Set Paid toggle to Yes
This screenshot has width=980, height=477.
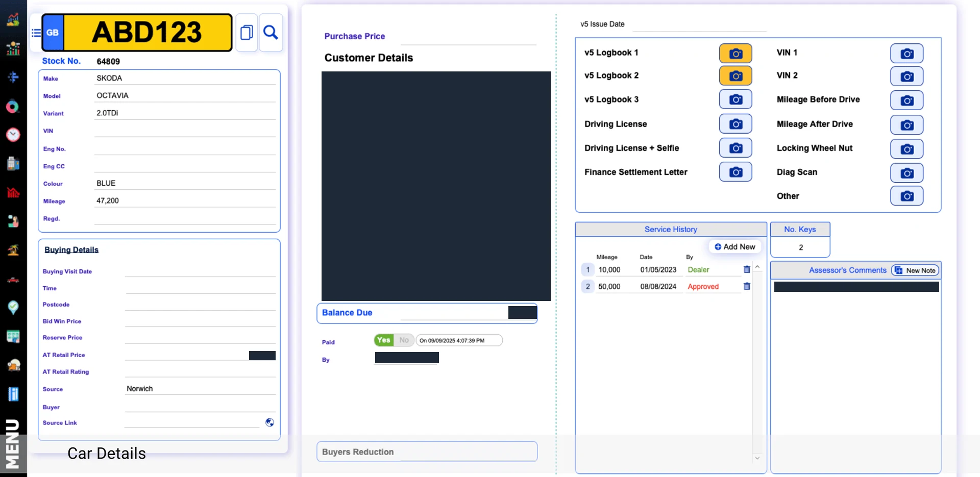point(384,340)
